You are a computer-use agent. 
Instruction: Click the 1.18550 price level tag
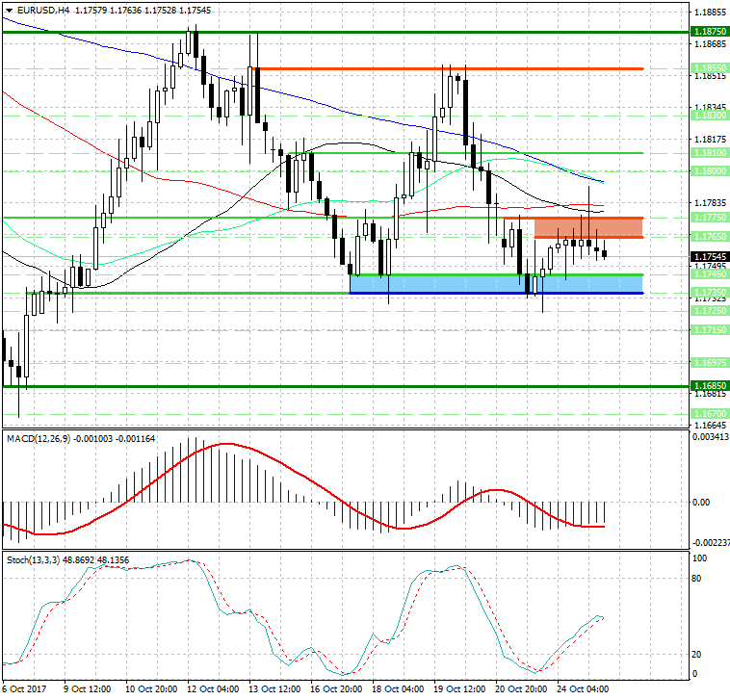[x=709, y=68]
